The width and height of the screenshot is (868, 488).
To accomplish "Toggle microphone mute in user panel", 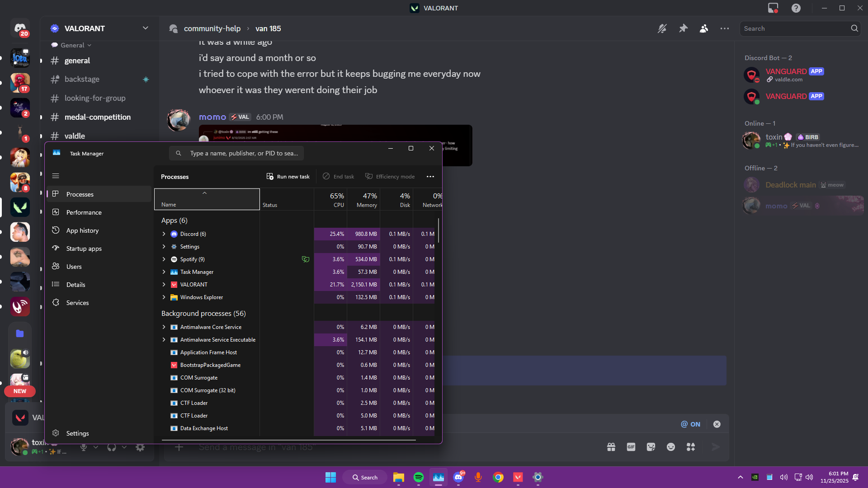I will point(84,447).
